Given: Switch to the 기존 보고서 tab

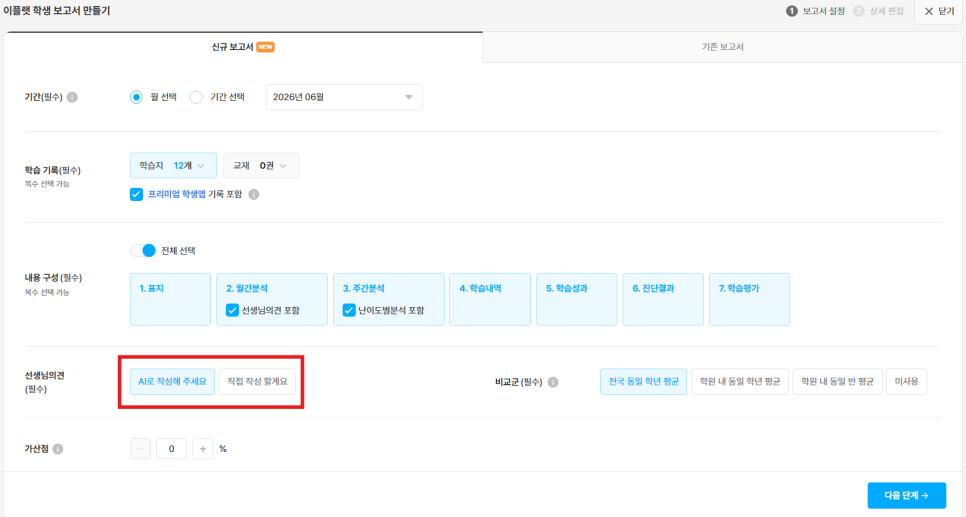Looking at the screenshot, I should (x=722, y=47).
